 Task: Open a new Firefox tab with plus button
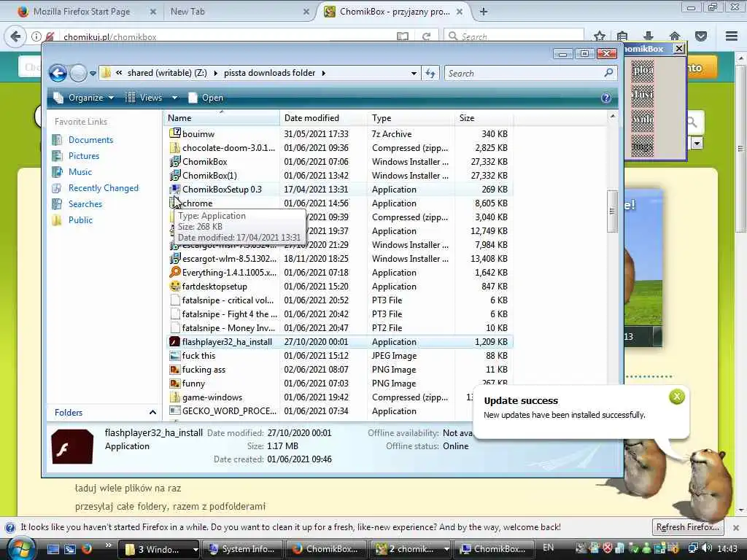(484, 12)
